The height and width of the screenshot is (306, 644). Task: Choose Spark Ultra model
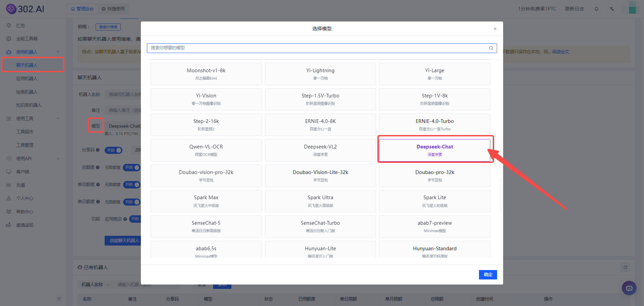coord(320,201)
